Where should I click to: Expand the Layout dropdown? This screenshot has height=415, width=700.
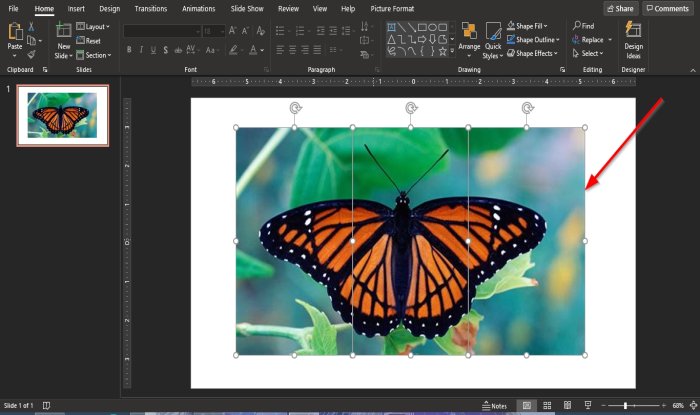pos(95,27)
